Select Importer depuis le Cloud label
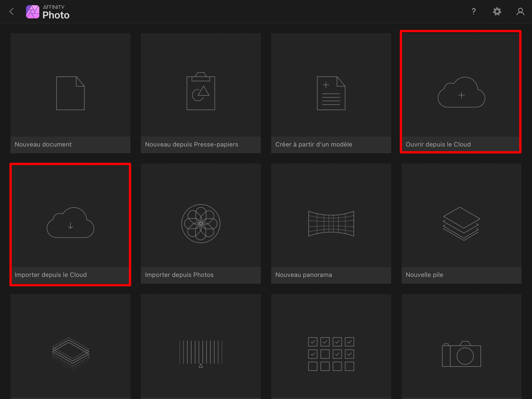532x399 pixels. (50, 275)
